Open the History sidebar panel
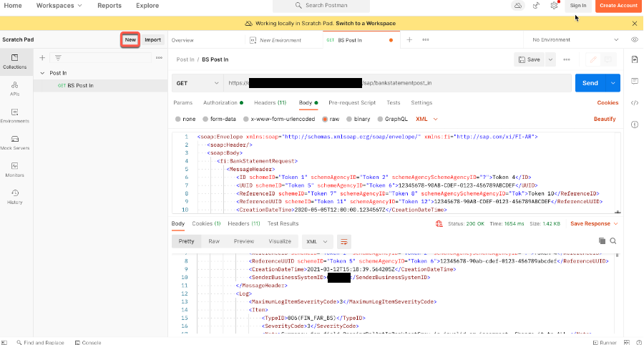Image resolution: width=644 pixels, height=345 pixels. 15,197
